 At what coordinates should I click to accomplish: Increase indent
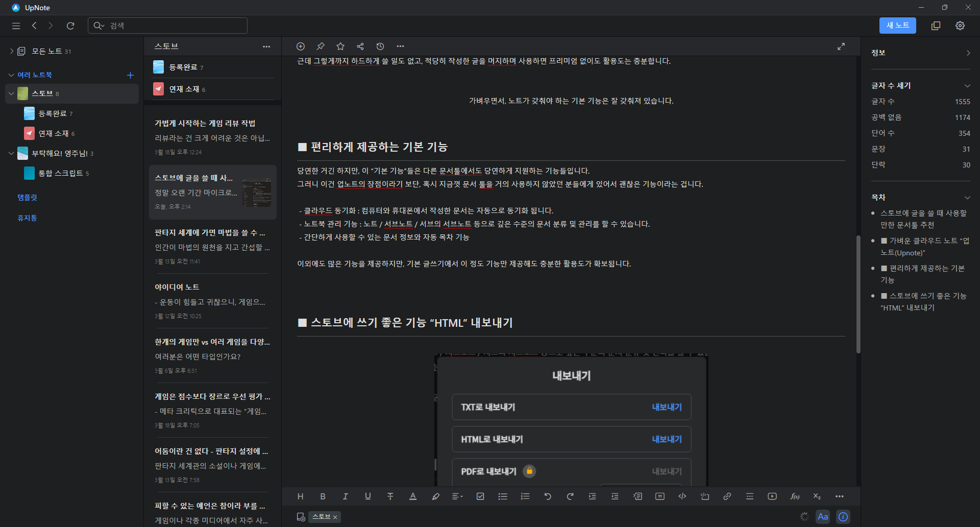point(593,496)
